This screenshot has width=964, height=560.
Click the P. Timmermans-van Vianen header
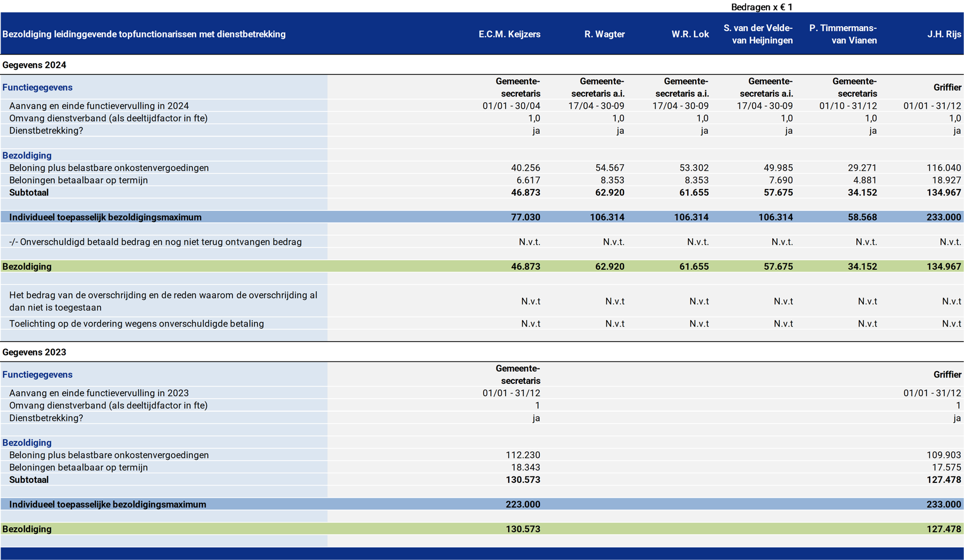pyautogui.click(x=843, y=34)
